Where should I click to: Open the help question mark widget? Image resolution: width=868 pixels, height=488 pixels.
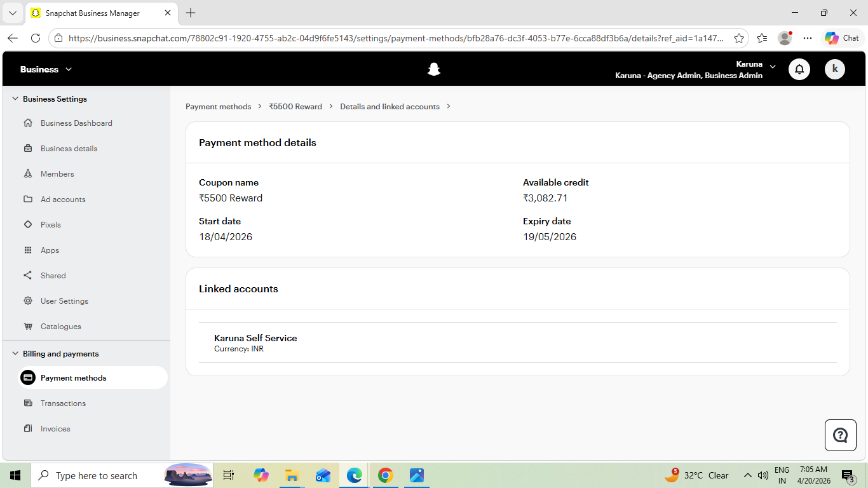click(841, 435)
